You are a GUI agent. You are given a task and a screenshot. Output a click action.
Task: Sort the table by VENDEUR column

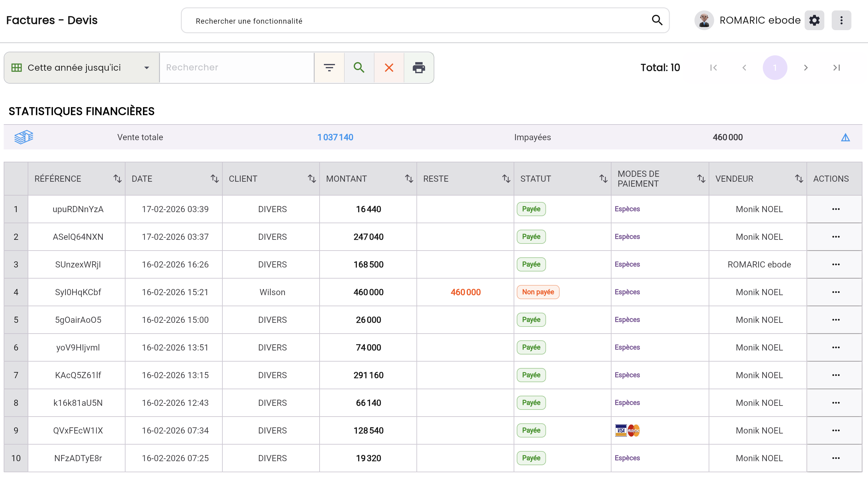coord(798,179)
